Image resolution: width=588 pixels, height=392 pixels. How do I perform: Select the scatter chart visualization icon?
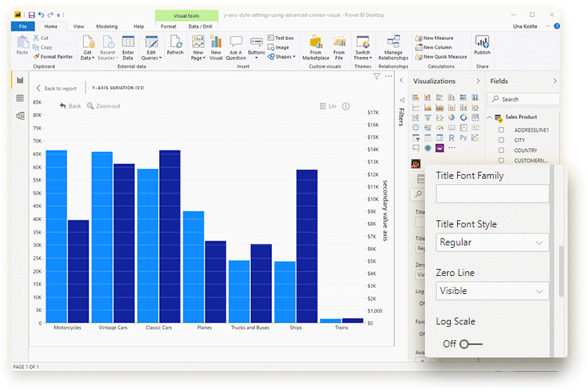(x=440, y=118)
